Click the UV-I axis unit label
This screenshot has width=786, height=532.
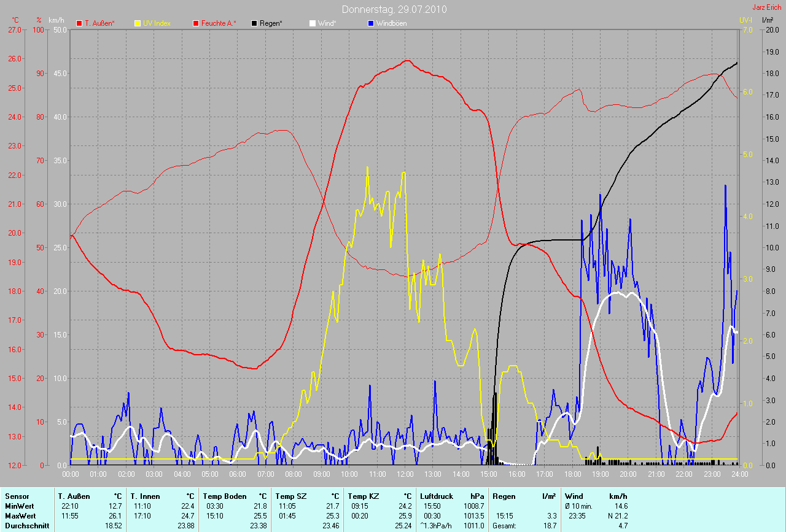tap(745, 20)
